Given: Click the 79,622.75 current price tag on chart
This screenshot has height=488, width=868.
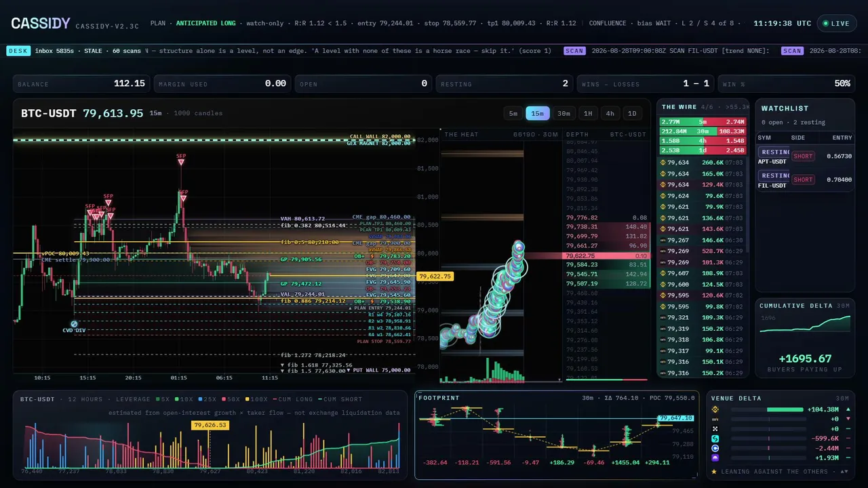Looking at the screenshot, I should (x=435, y=277).
